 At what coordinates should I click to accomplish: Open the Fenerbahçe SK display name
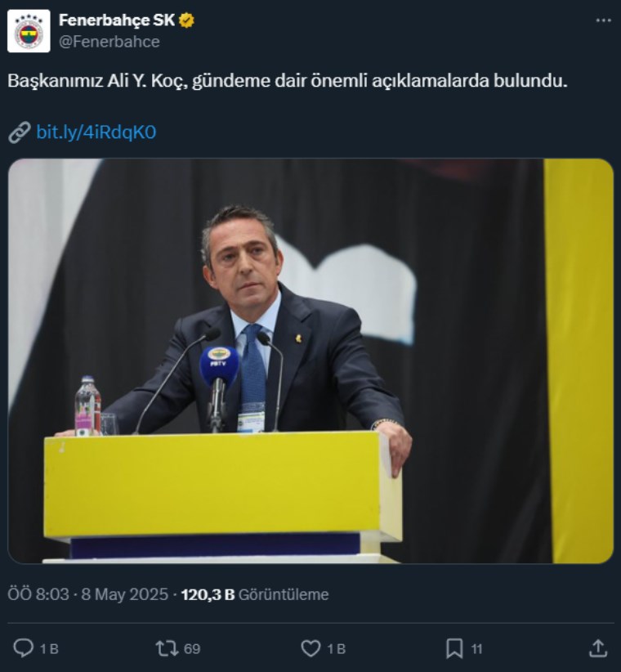(x=117, y=20)
